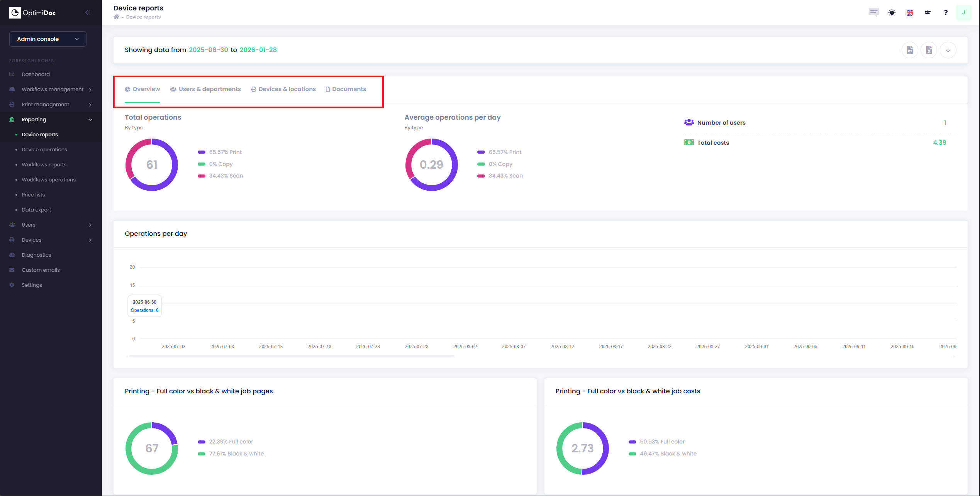Switch to Users & departments tab
Viewport: 980px width, 496px height.
pyautogui.click(x=205, y=89)
